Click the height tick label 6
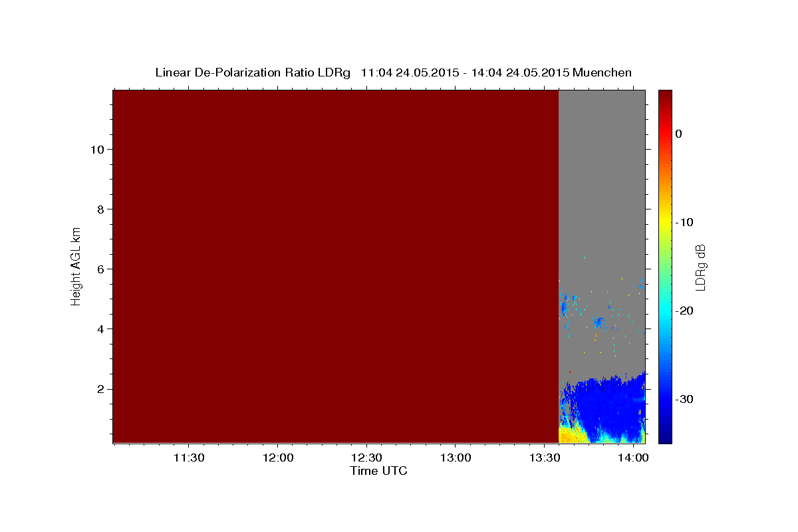The height and width of the screenshot is (532, 798). pos(99,269)
